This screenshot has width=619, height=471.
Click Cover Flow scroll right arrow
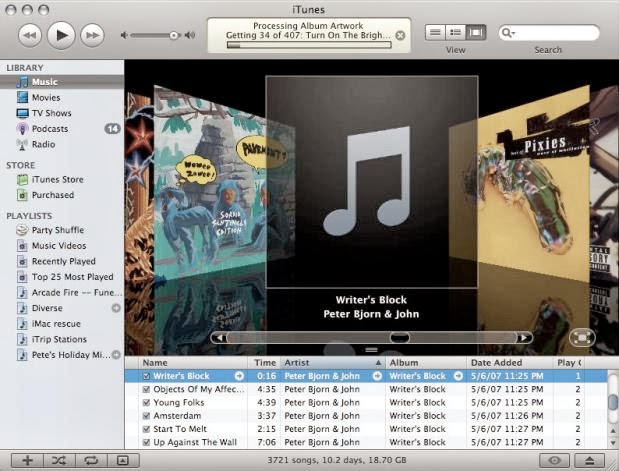[524, 338]
